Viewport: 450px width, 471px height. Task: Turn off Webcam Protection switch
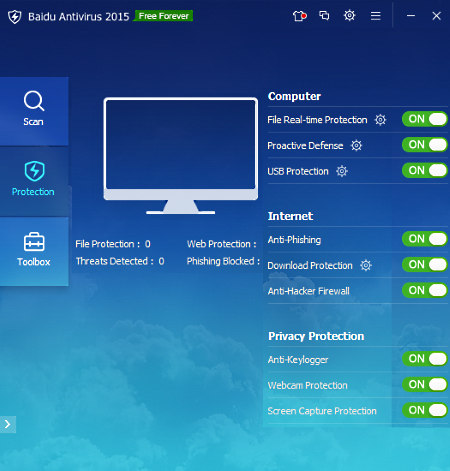[x=425, y=385]
